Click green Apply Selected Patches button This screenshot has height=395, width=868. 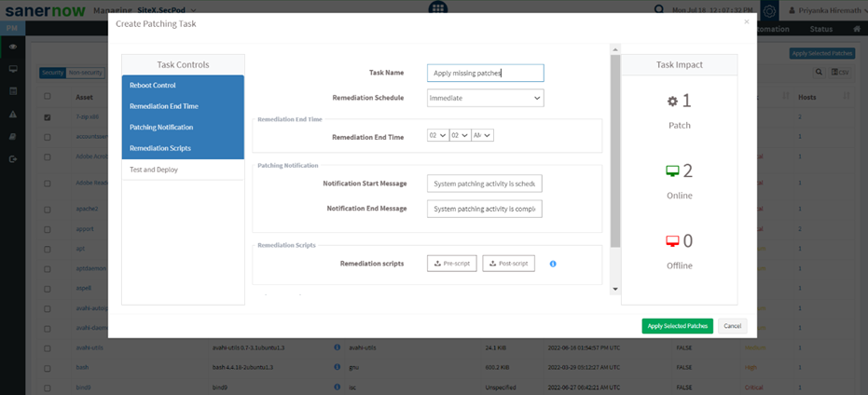(678, 326)
